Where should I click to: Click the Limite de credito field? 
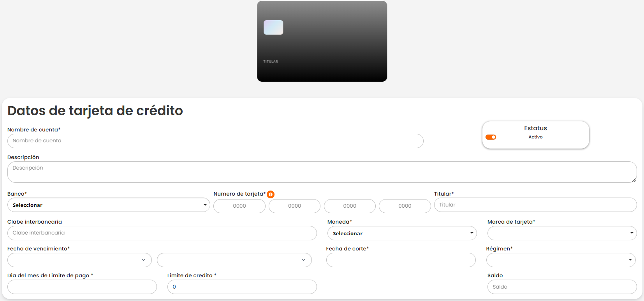pyautogui.click(x=242, y=287)
